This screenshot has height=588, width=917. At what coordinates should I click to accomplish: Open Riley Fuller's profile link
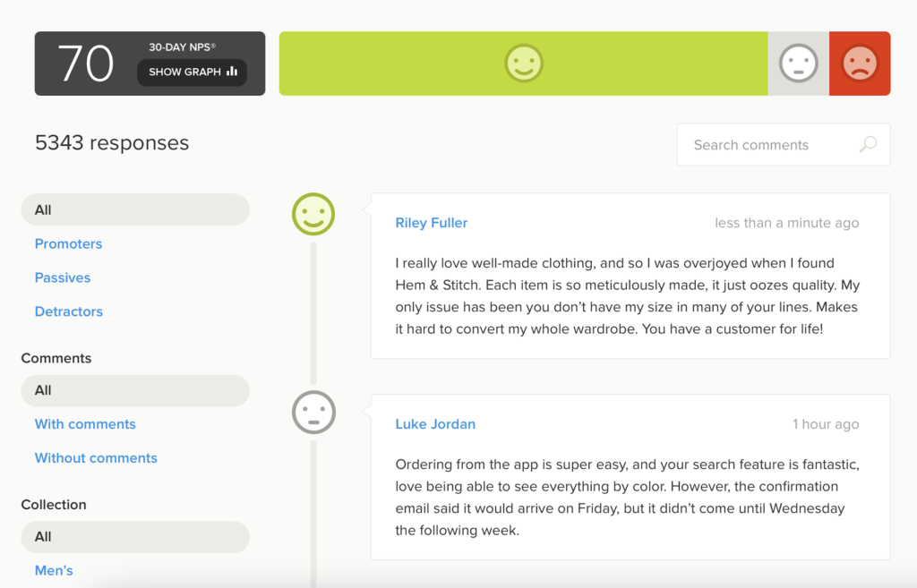click(x=432, y=222)
